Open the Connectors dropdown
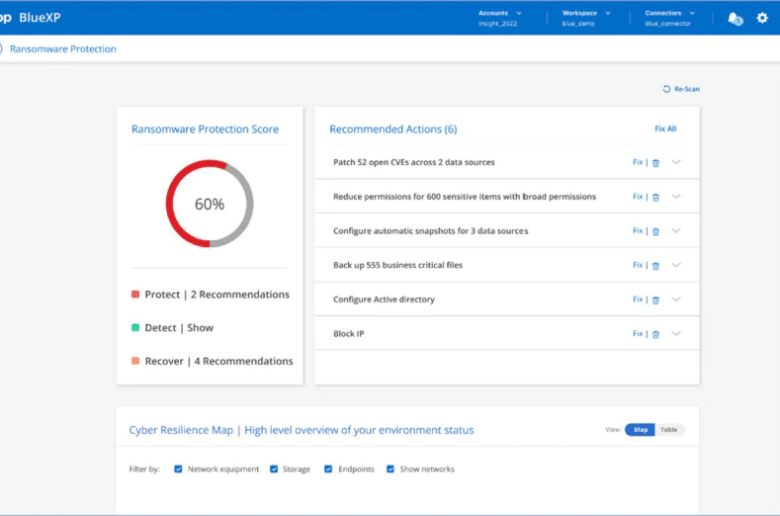 point(670,18)
